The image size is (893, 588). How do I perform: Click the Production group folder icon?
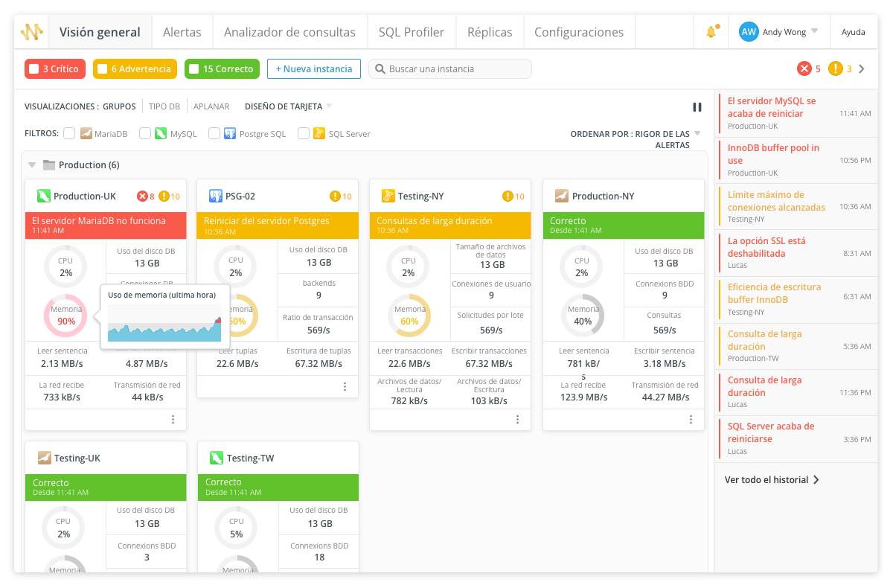click(x=49, y=165)
